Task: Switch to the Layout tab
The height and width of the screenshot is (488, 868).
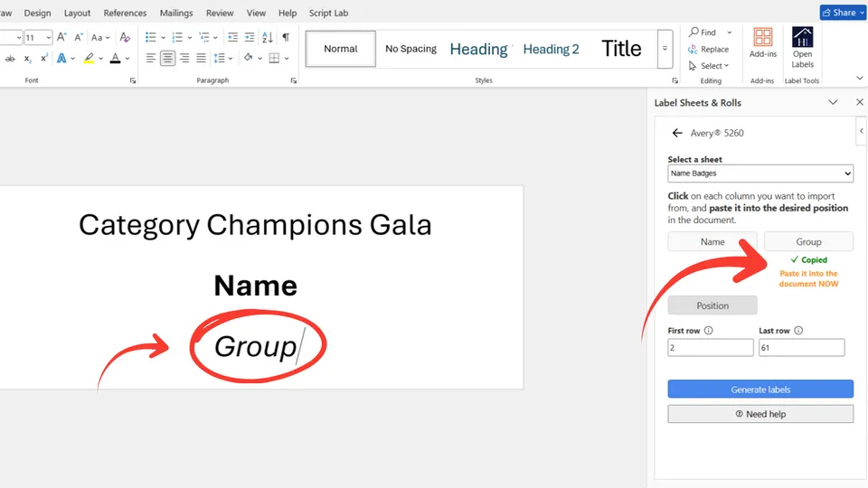Action: (77, 13)
